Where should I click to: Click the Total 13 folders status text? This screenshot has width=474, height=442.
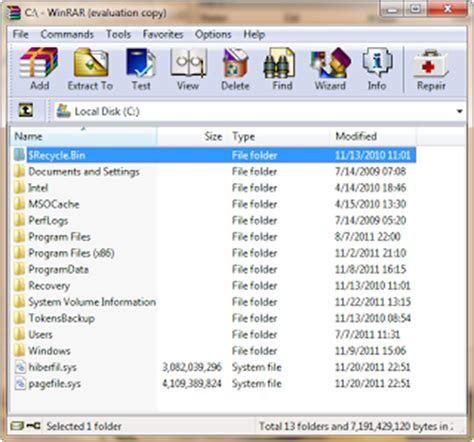point(356,426)
